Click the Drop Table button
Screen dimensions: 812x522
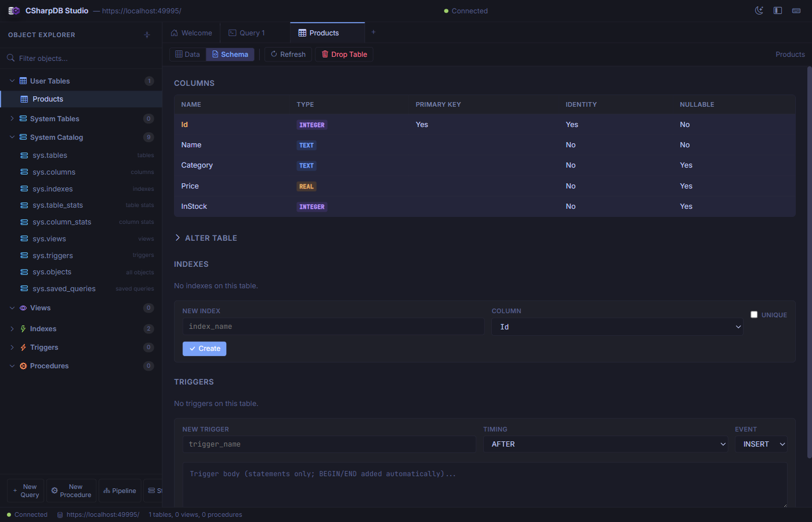coord(344,54)
